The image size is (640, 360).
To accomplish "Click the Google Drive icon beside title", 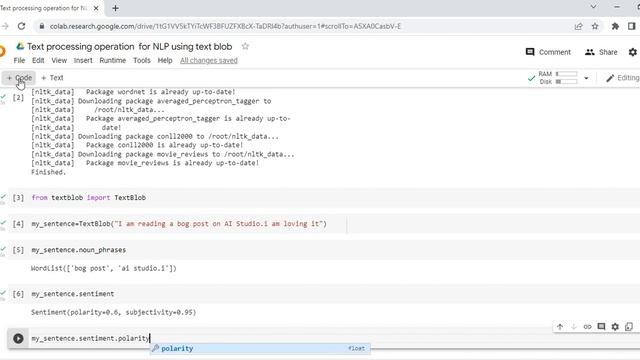I will coord(20,47).
